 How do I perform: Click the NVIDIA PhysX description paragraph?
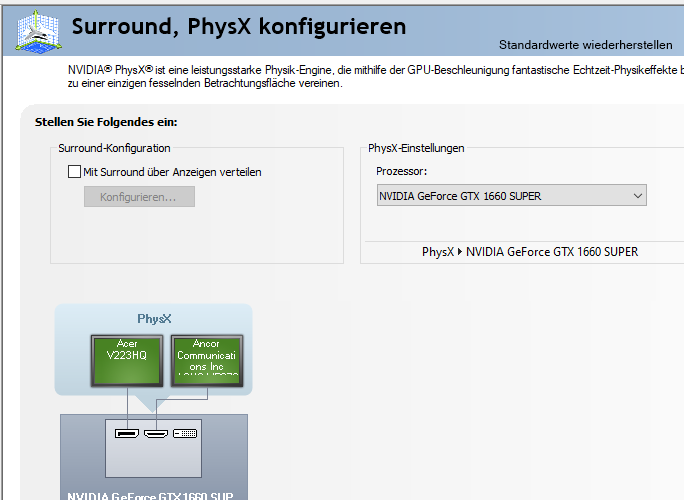(x=376, y=76)
